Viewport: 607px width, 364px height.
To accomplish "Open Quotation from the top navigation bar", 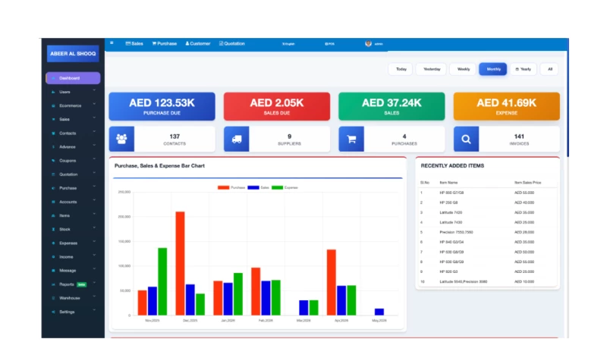I will 232,44.
